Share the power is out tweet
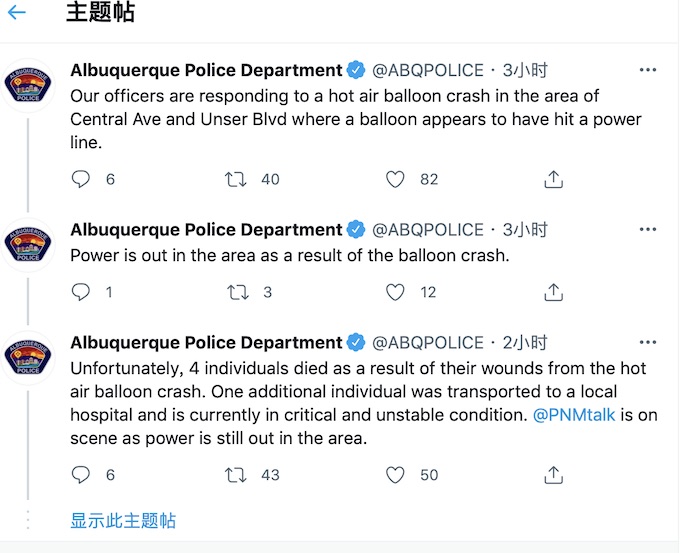The image size is (700, 553). pyautogui.click(x=554, y=292)
